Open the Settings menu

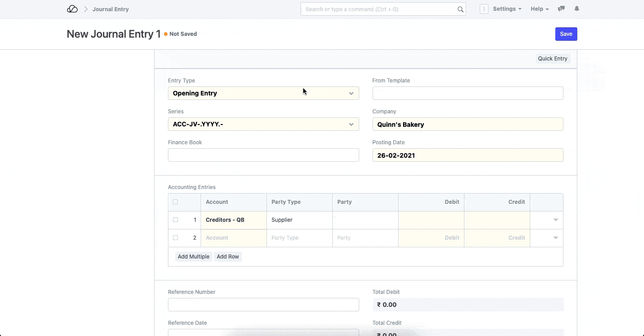tap(507, 9)
